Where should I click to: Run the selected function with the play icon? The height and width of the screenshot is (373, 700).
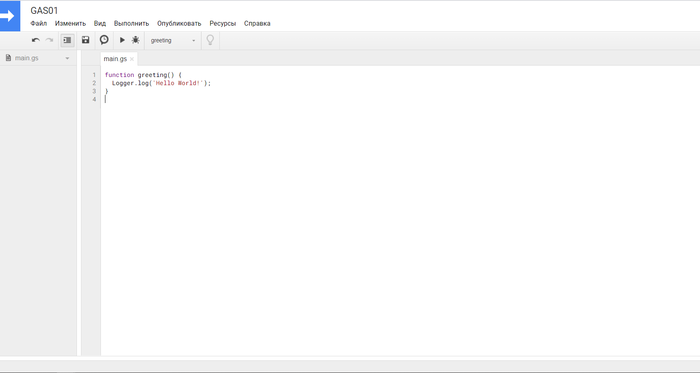[122, 40]
